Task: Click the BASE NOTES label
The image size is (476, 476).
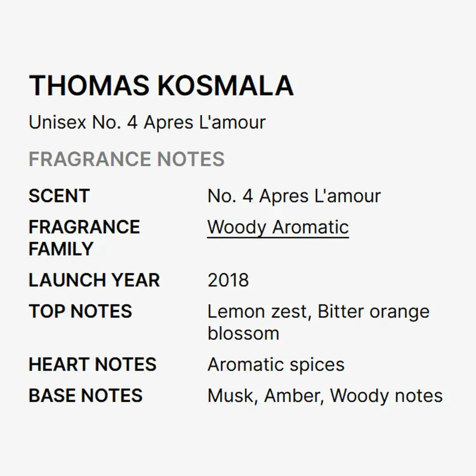Action: coord(86,396)
